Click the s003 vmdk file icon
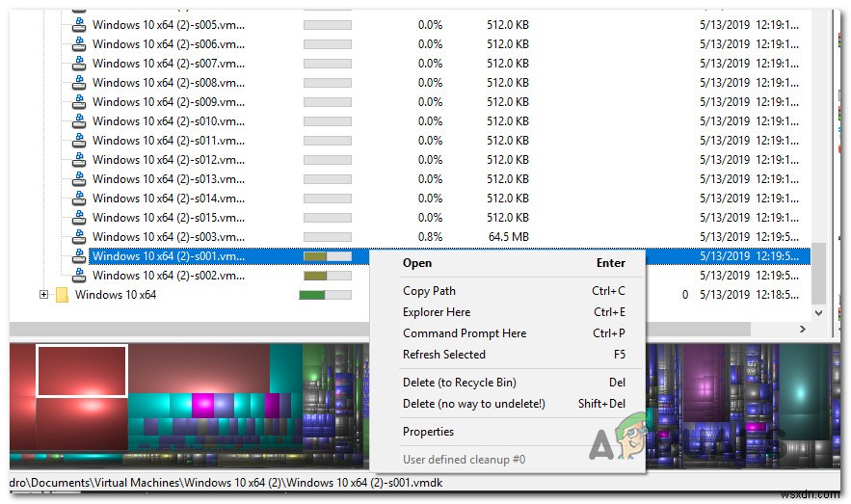The height and width of the screenshot is (504, 851). tap(79, 236)
